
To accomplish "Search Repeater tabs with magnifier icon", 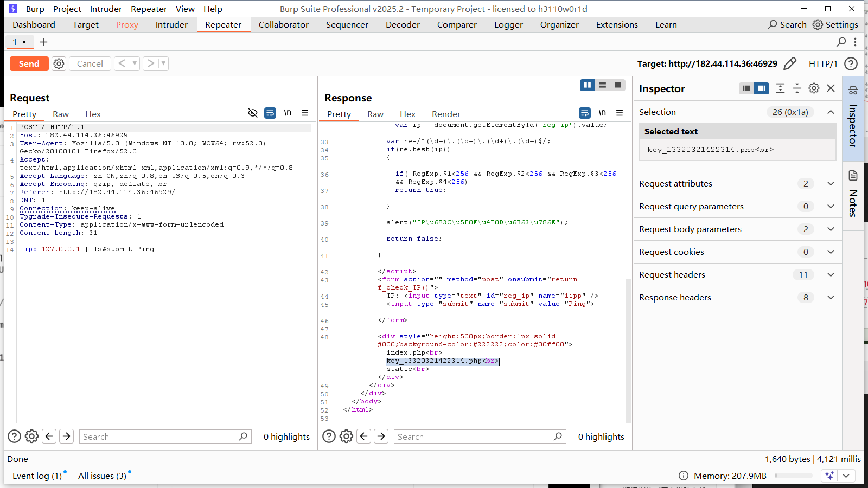I will click(x=841, y=42).
